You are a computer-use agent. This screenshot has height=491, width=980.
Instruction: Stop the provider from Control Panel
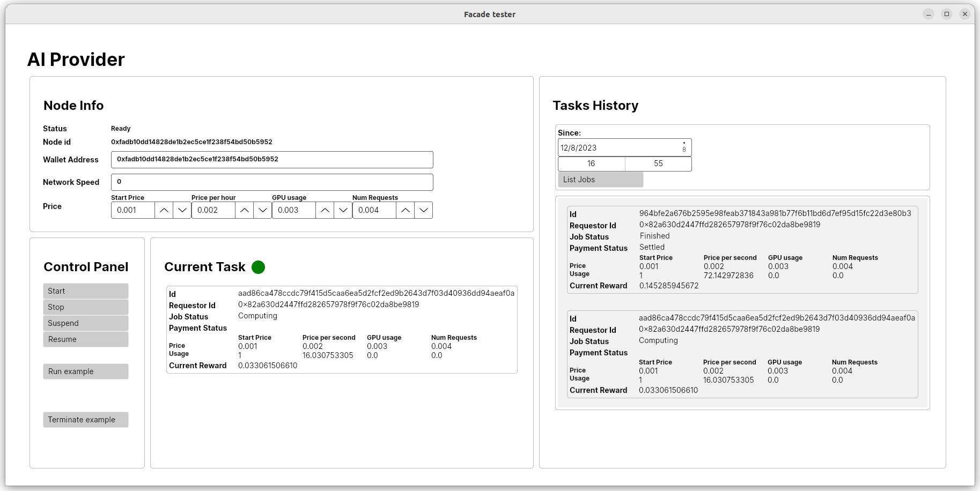pyautogui.click(x=86, y=307)
